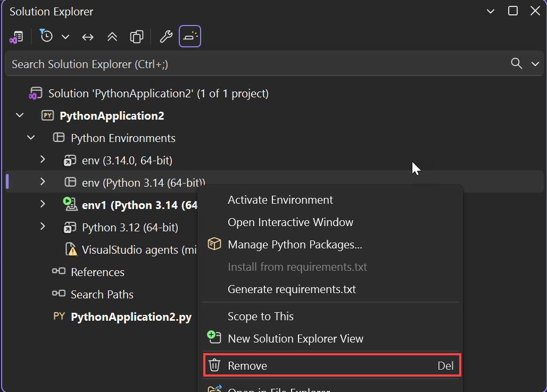Click the green icon beside New Solution Explorer View
Viewport: 547px width, 392px height.
(x=214, y=337)
